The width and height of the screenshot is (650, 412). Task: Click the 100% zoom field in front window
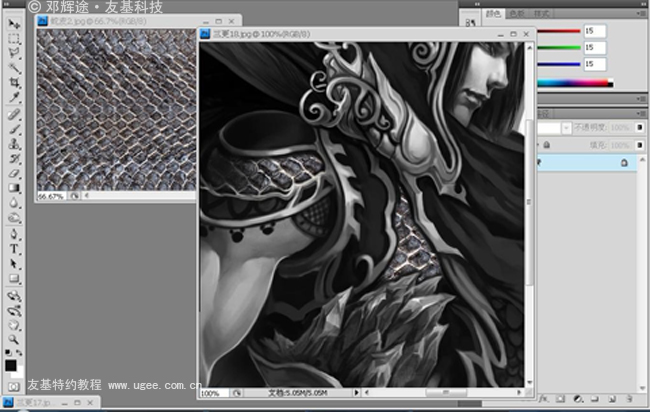click(214, 393)
